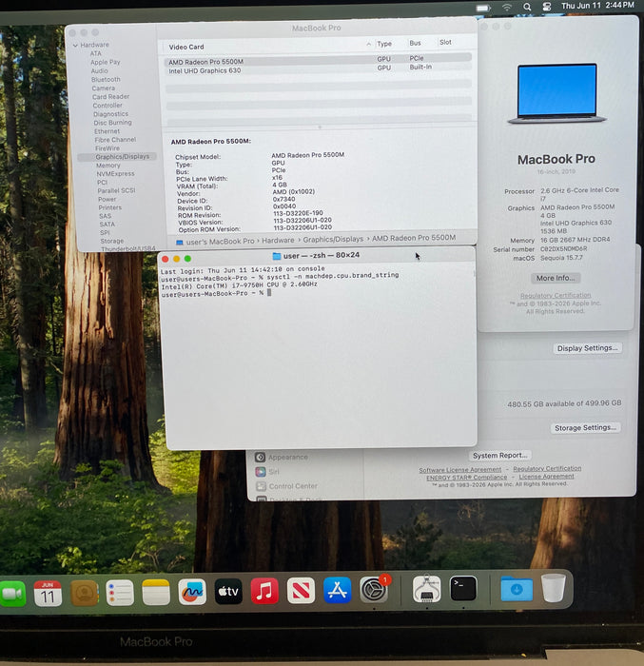
Task: Open Trash in the Dock
Action: pos(553,587)
